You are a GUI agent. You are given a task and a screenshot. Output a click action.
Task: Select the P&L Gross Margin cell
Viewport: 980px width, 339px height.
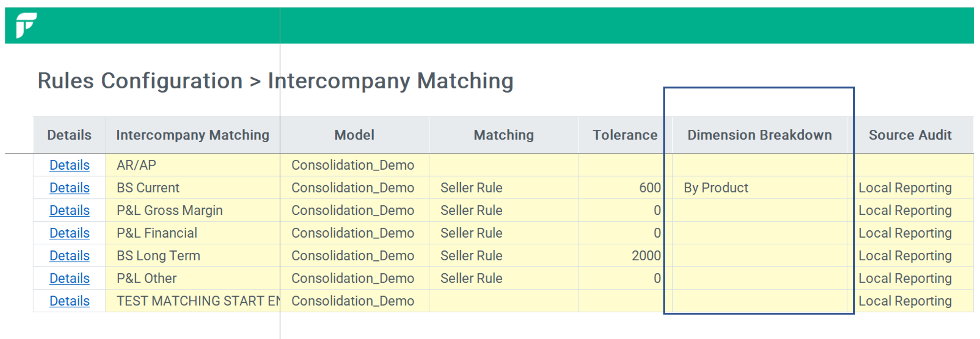click(192, 210)
